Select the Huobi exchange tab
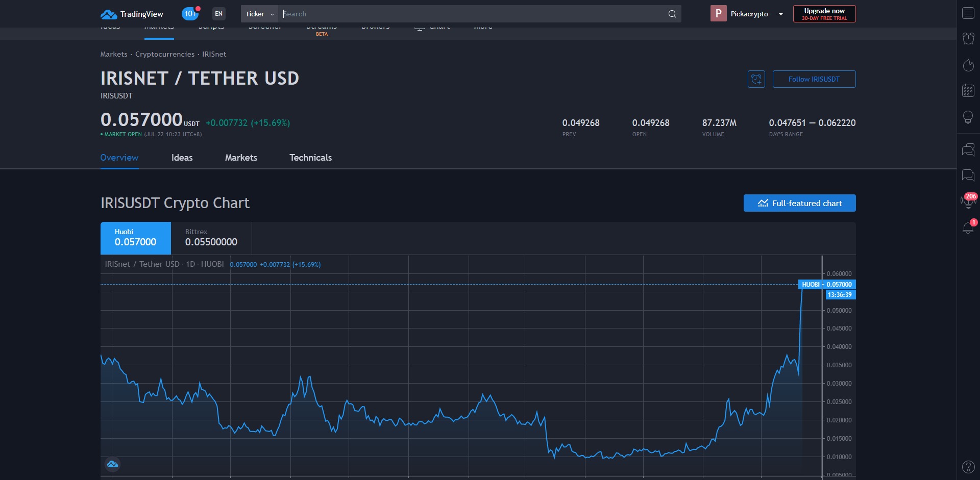This screenshot has width=980, height=480. (x=136, y=238)
